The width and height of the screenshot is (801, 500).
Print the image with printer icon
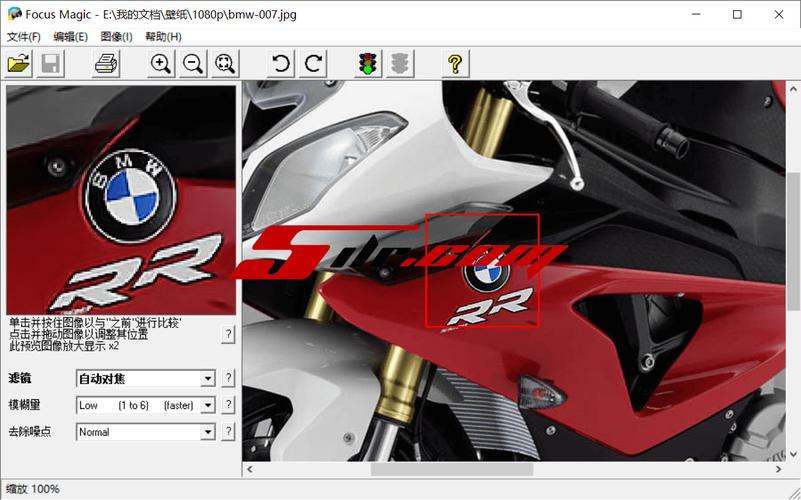click(x=106, y=64)
